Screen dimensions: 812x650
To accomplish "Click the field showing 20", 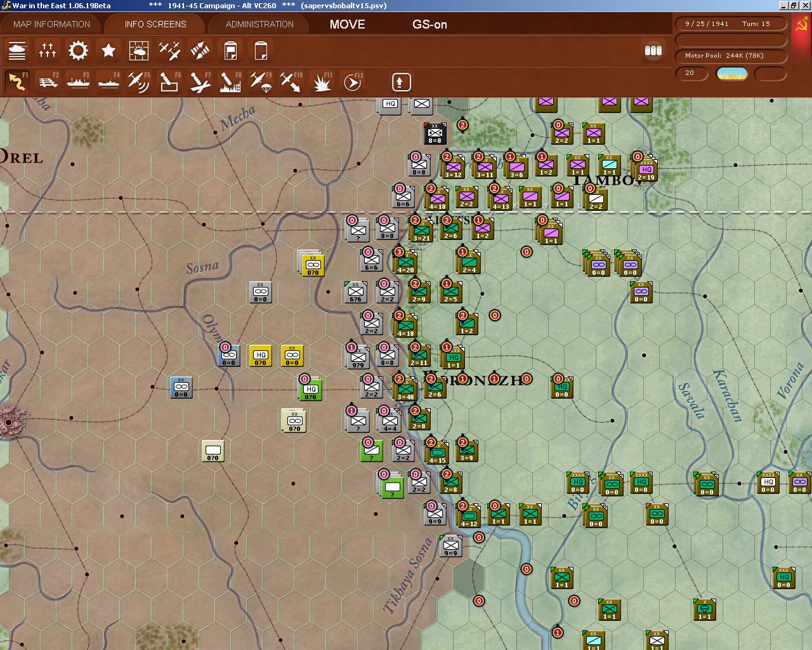I will click(x=691, y=74).
